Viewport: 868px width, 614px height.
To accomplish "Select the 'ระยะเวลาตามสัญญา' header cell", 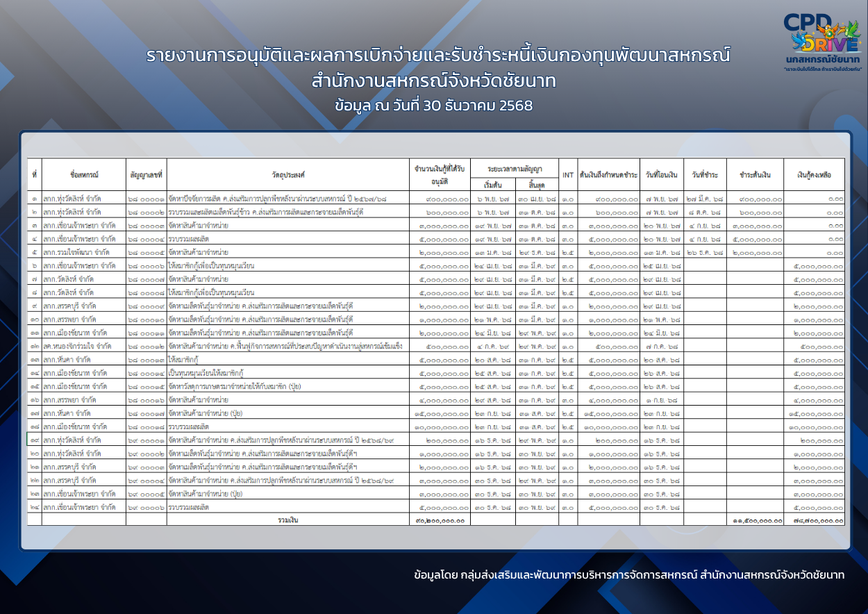I will [515, 168].
